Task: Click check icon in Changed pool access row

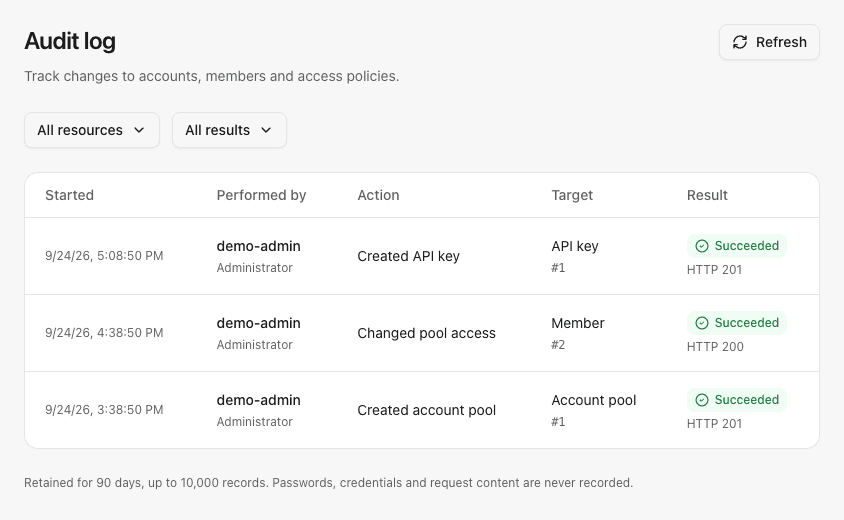Action: click(x=702, y=323)
